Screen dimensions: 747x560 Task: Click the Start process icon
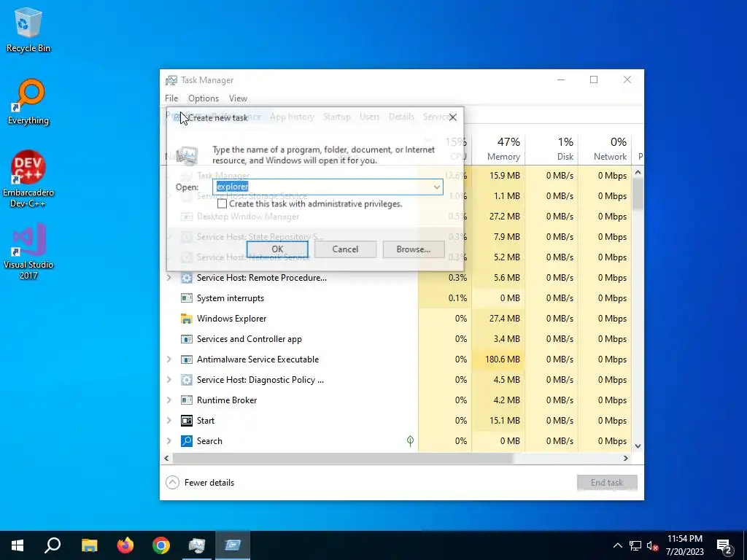click(x=186, y=421)
